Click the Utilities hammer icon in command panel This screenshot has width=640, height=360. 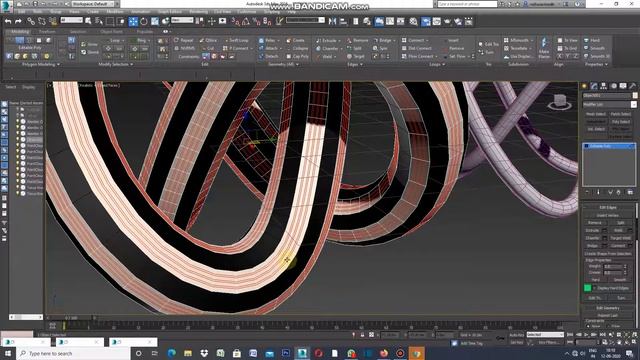click(632, 86)
